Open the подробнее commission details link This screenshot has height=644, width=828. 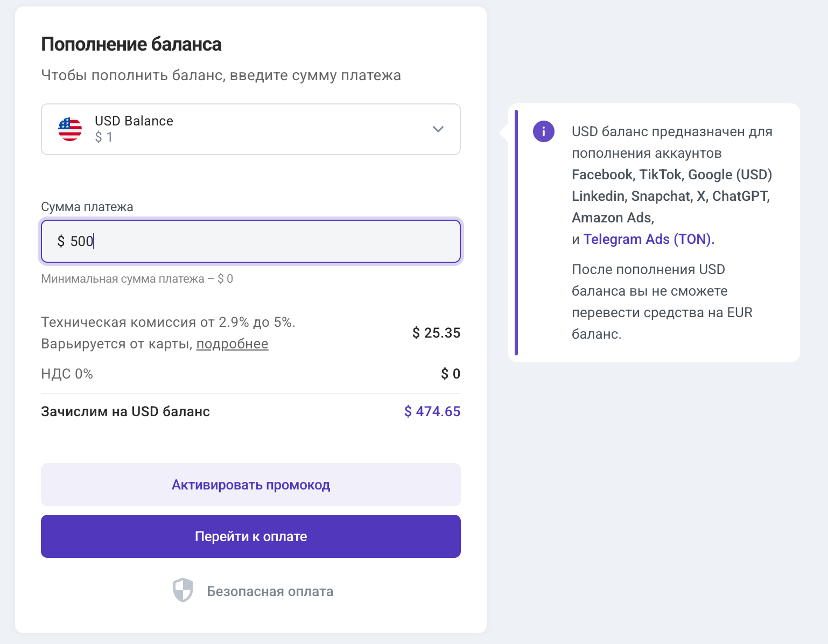232,344
